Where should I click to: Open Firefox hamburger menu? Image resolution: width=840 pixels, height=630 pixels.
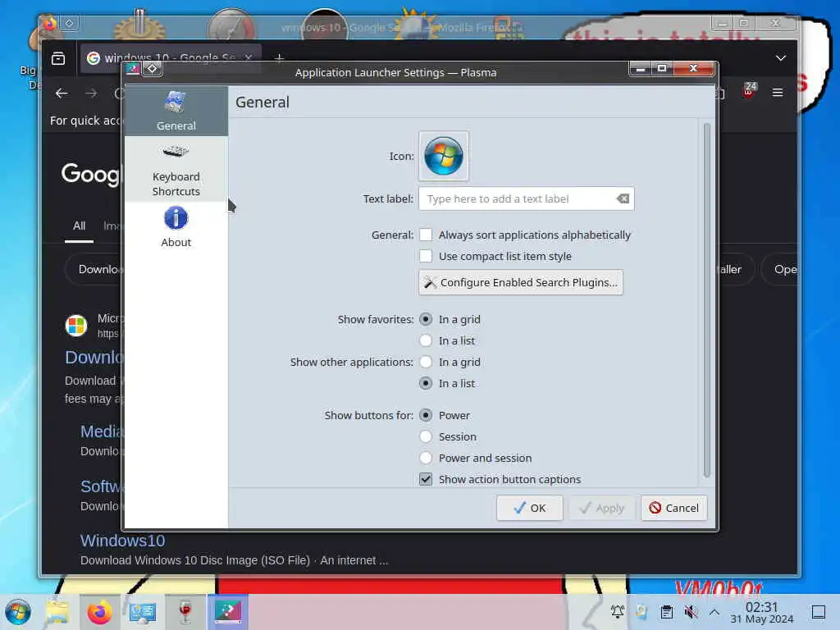coord(778,93)
